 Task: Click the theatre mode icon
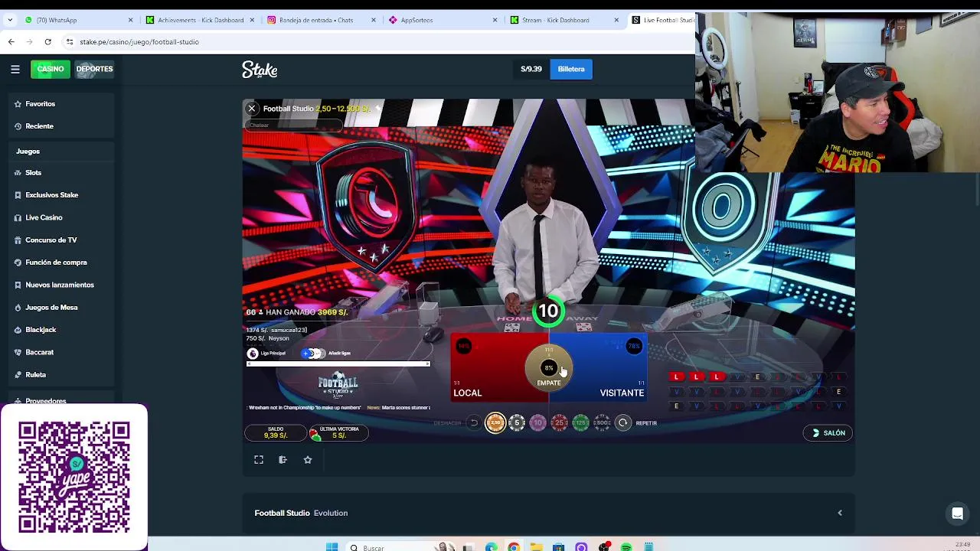click(x=283, y=460)
